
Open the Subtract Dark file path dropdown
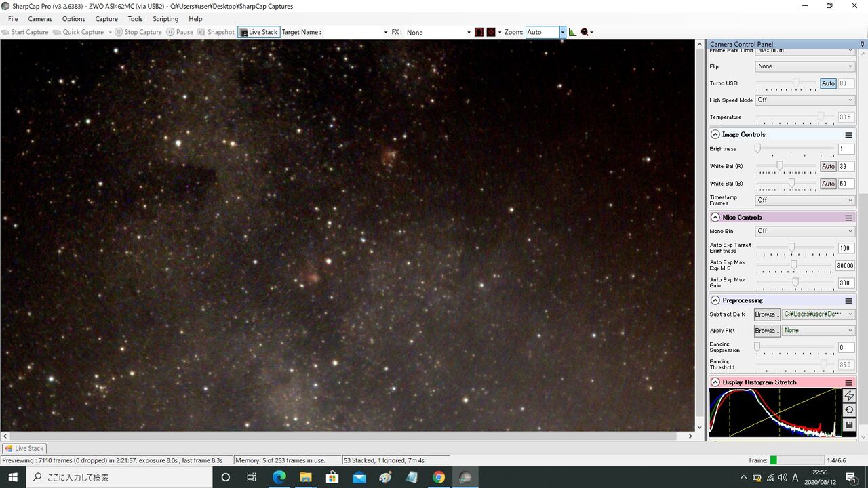coord(818,314)
